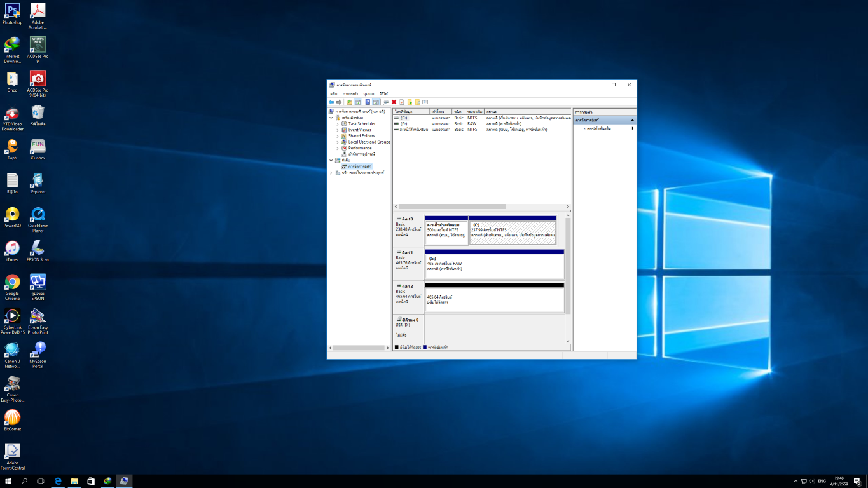Viewport: 868px width, 488px height.
Task: Select Event Viewer in the tree
Action: tap(359, 130)
